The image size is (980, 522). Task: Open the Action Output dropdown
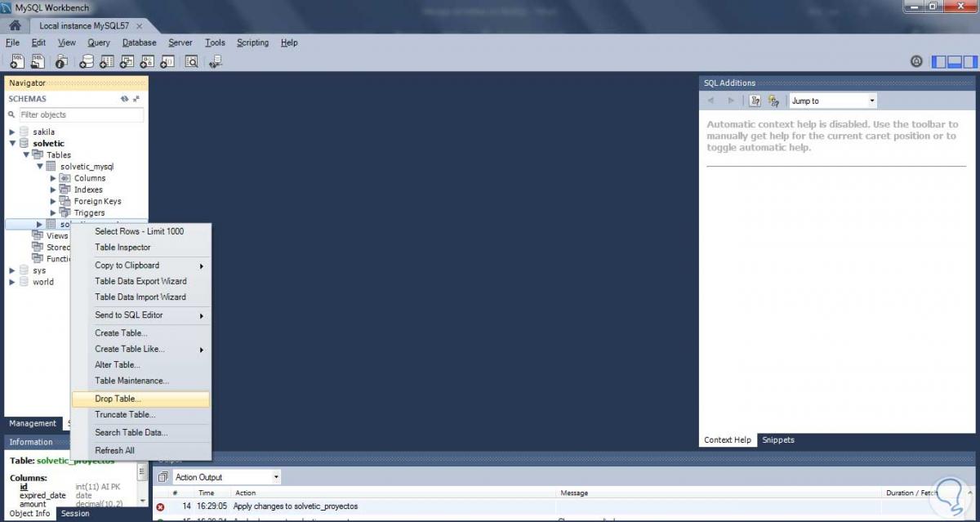coord(227,477)
